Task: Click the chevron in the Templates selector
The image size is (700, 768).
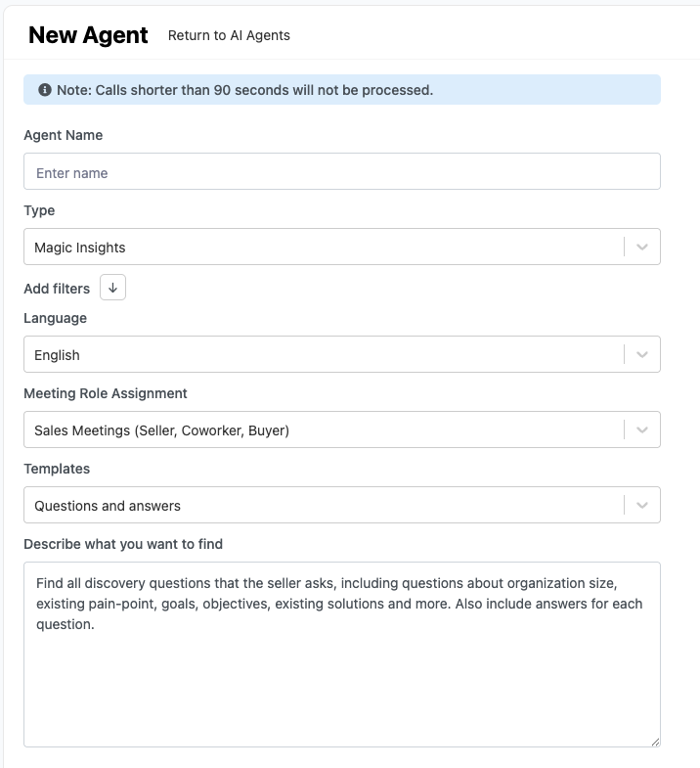Action: point(642,506)
